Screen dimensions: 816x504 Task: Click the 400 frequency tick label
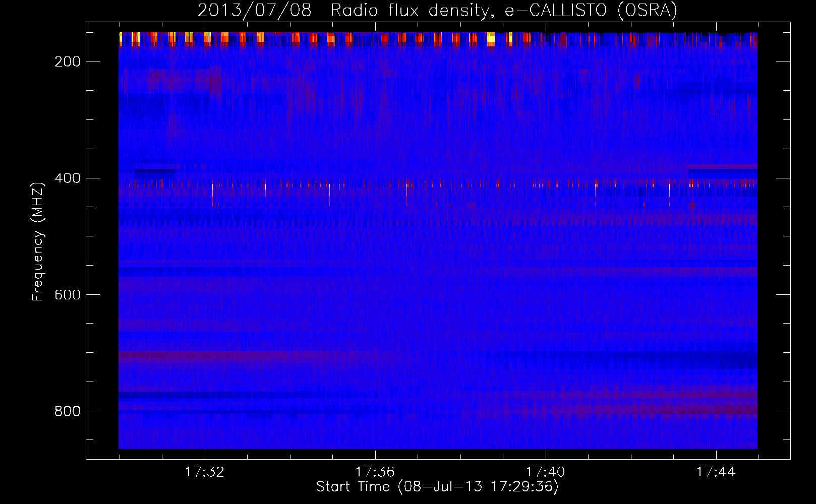click(x=68, y=178)
